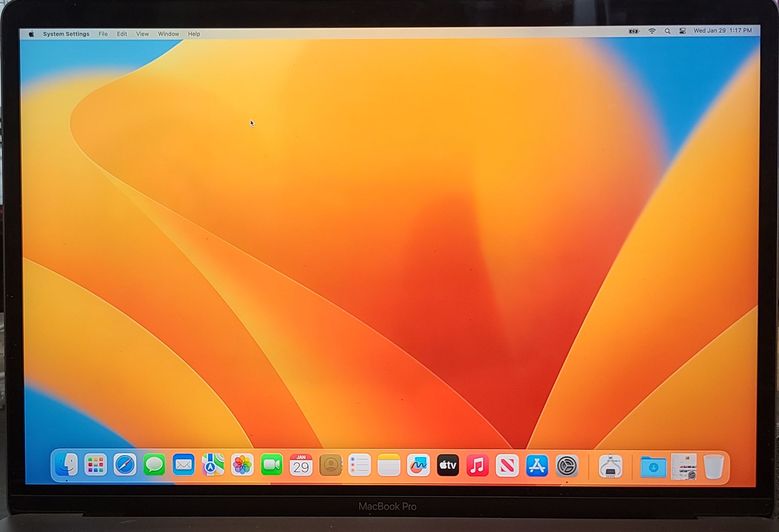Open Control Center in menu bar
The height and width of the screenshot is (532, 779).
pos(682,31)
